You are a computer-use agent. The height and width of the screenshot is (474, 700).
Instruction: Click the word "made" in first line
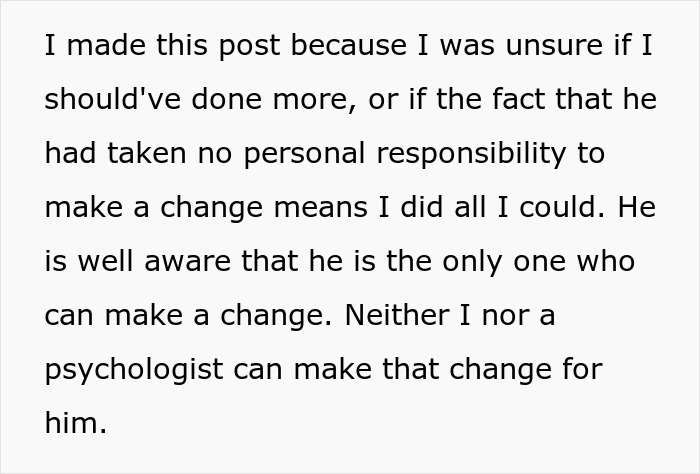(106, 45)
